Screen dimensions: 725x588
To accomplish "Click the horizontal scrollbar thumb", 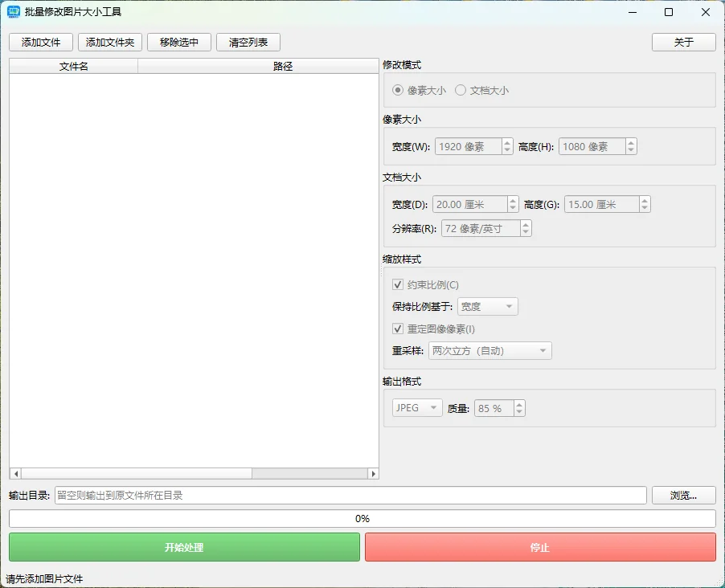I will [x=137, y=473].
